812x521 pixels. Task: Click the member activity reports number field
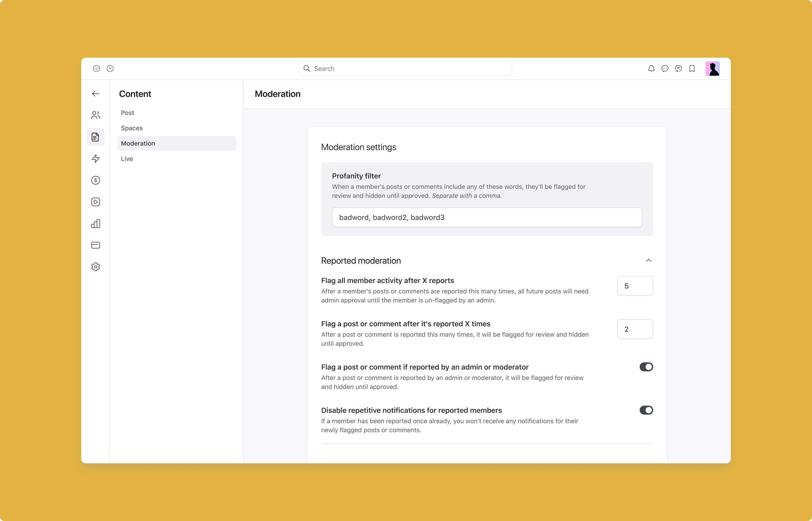tap(635, 286)
